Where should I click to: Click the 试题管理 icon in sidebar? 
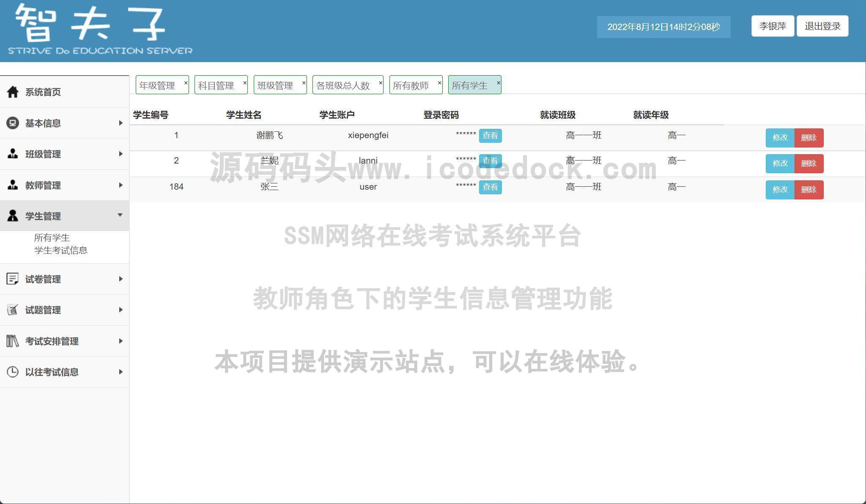[12, 310]
